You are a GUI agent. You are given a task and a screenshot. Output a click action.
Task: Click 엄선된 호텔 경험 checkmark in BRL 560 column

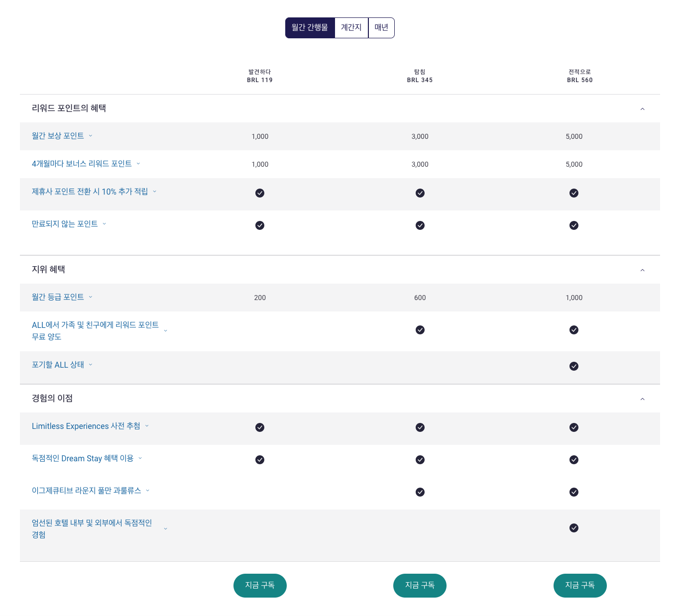coord(574,528)
